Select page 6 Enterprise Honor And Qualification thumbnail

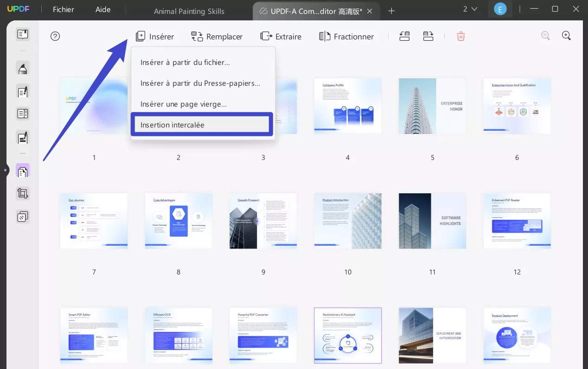(x=517, y=106)
